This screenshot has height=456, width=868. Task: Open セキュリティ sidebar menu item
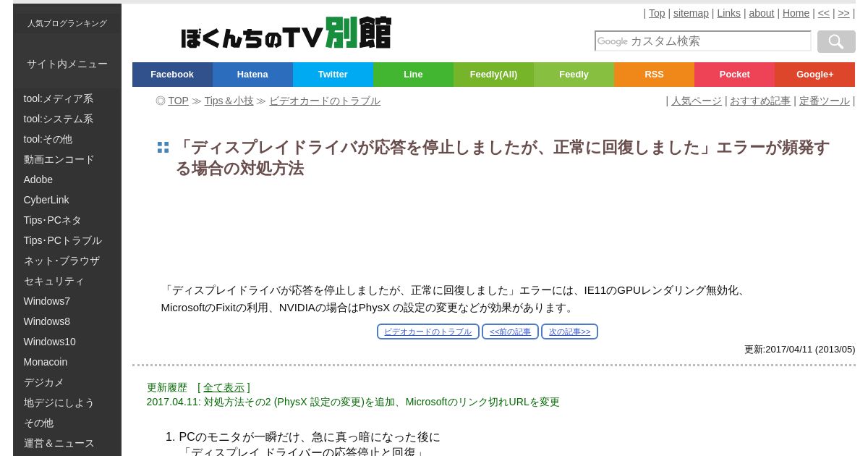tap(67, 281)
